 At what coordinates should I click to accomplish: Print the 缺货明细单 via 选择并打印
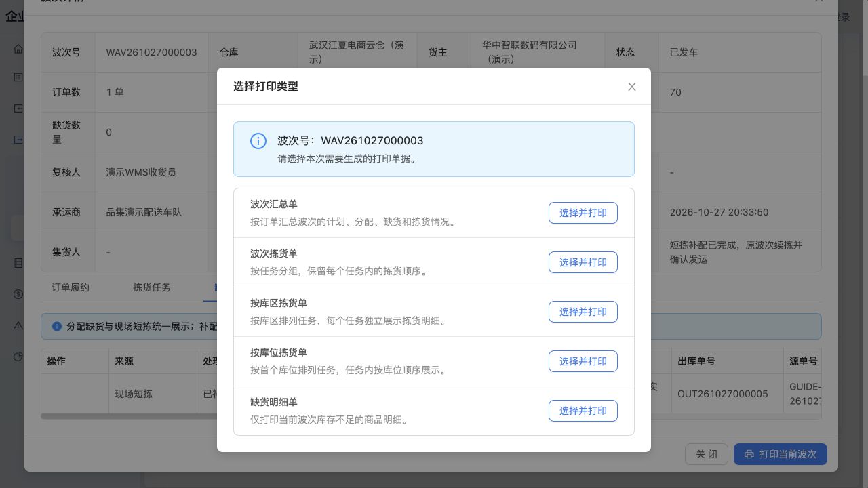583,411
